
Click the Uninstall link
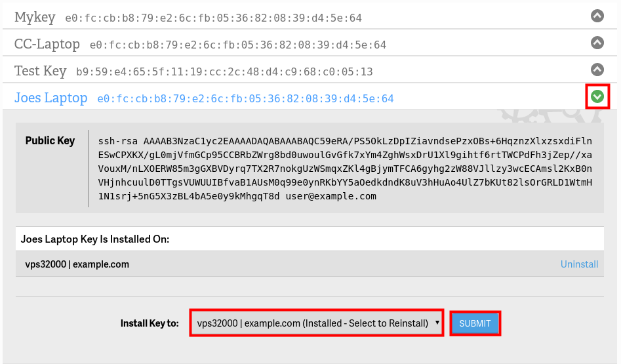[x=579, y=264]
